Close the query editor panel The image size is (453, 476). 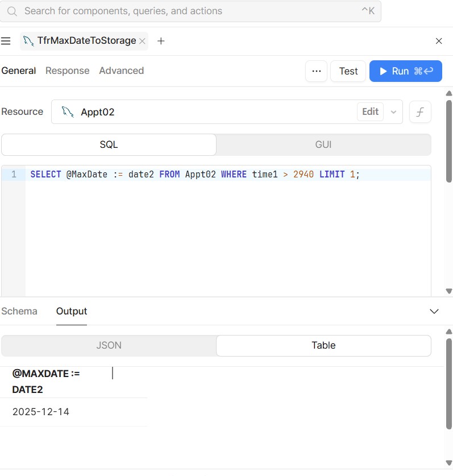click(439, 41)
